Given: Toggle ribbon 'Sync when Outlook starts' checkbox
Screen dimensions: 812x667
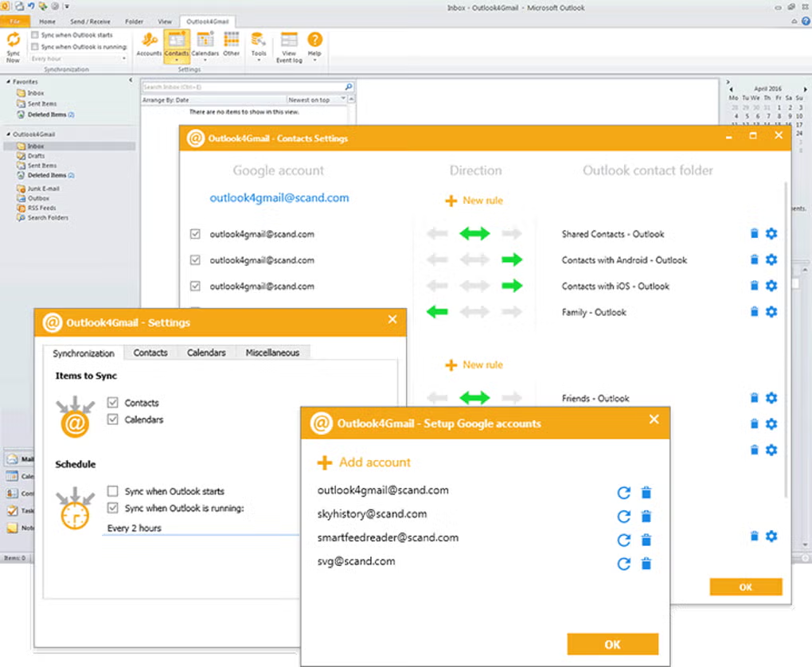Looking at the screenshot, I should (x=35, y=35).
